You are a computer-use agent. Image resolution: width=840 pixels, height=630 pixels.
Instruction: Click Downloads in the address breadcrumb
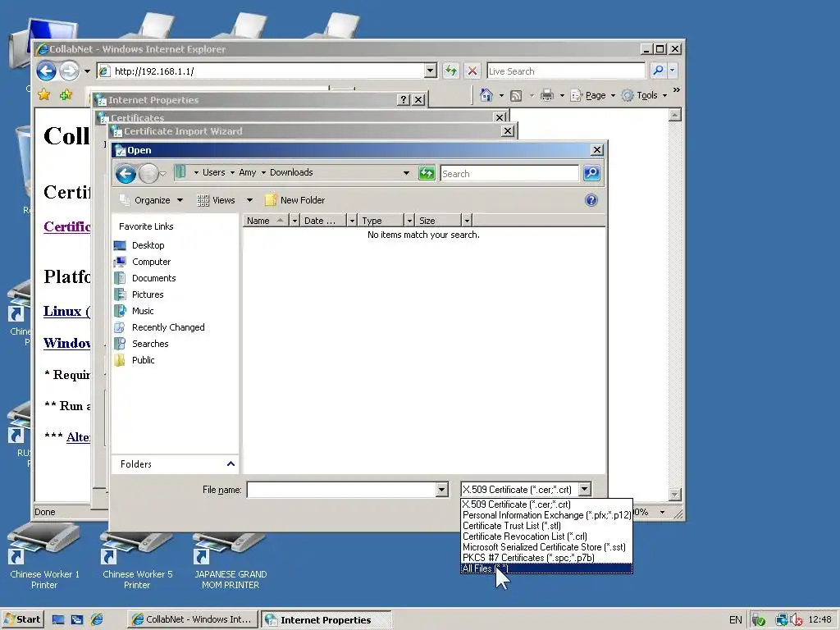[x=291, y=172]
